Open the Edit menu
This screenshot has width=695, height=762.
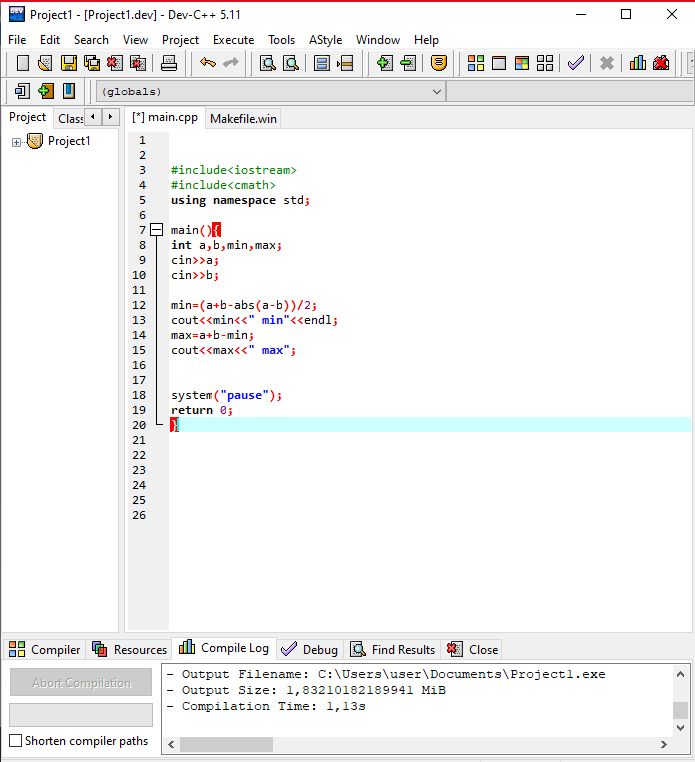click(50, 40)
